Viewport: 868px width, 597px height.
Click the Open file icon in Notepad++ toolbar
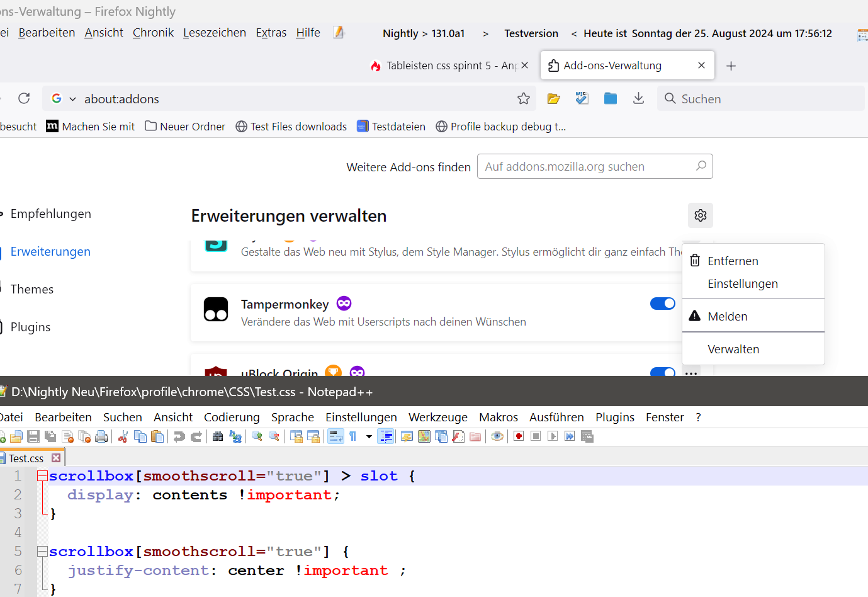[16, 436]
